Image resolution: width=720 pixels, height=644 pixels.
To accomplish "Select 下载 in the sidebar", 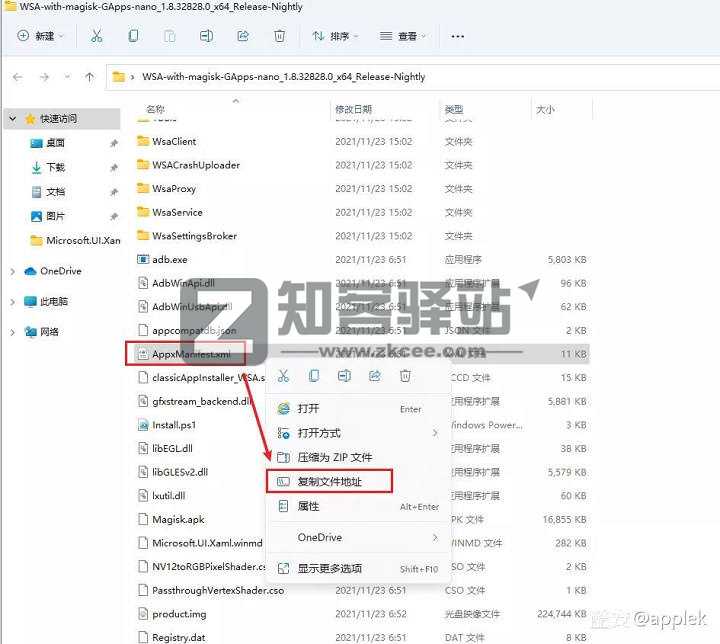I will [56, 167].
